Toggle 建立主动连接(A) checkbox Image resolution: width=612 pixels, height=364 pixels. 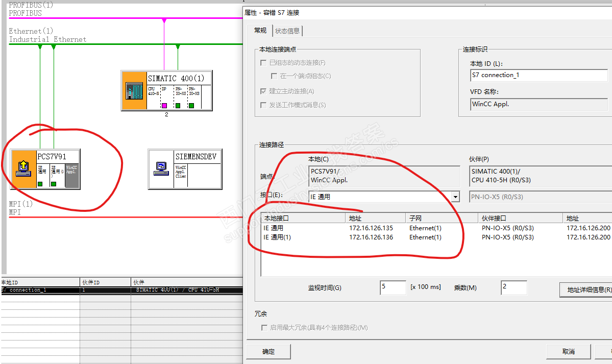[x=263, y=91]
